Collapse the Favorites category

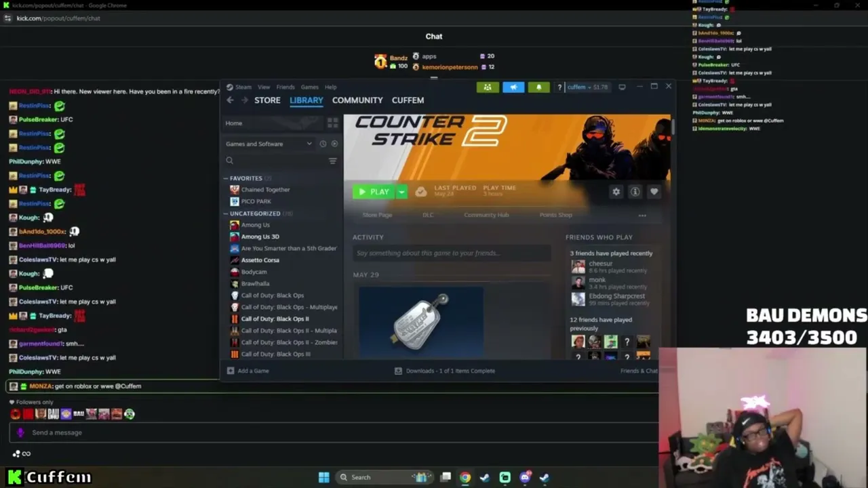pos(226,178)
